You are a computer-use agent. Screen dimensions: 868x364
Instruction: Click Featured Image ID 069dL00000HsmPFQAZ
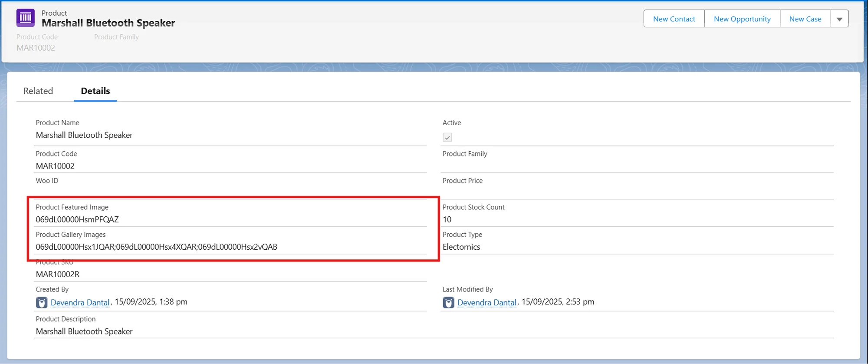[x=77, y=219]
